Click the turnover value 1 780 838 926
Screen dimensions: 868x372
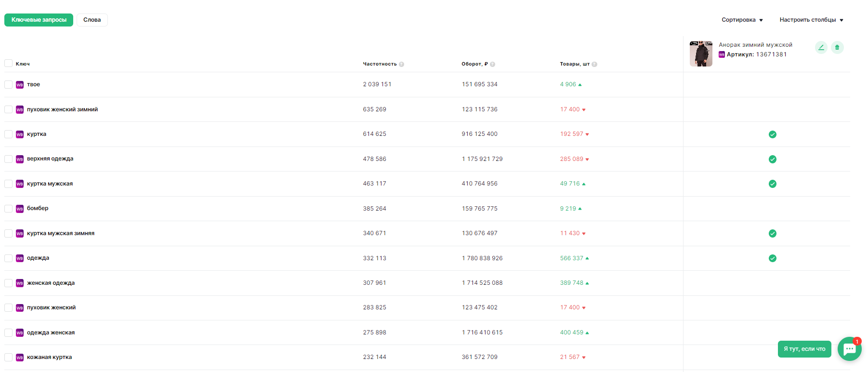pos(482,258)
